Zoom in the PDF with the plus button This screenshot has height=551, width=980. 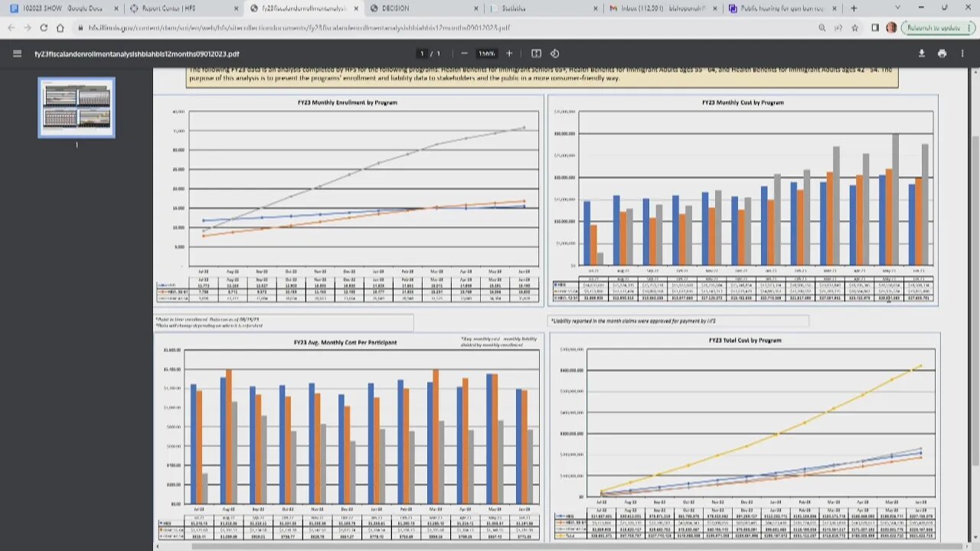coord(509,54)
